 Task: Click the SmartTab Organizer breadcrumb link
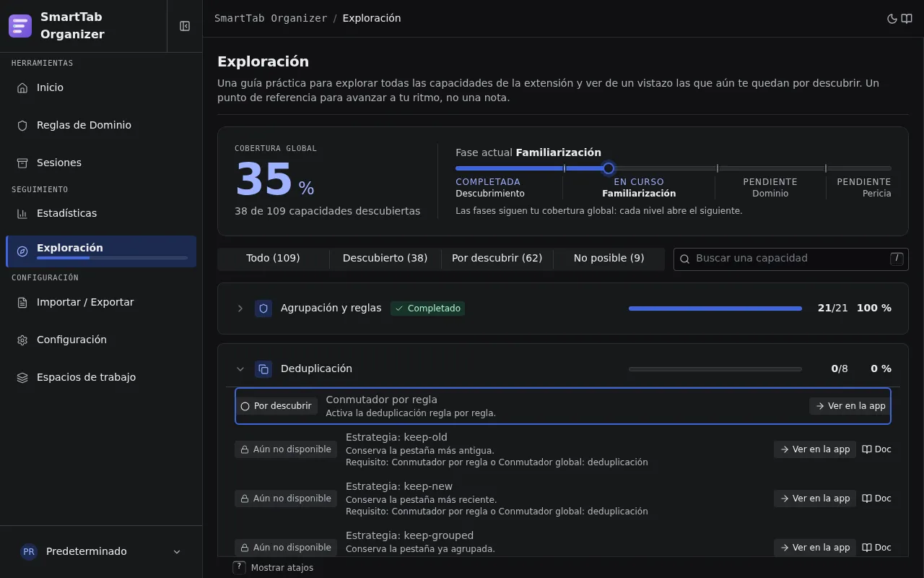(271, 19)
